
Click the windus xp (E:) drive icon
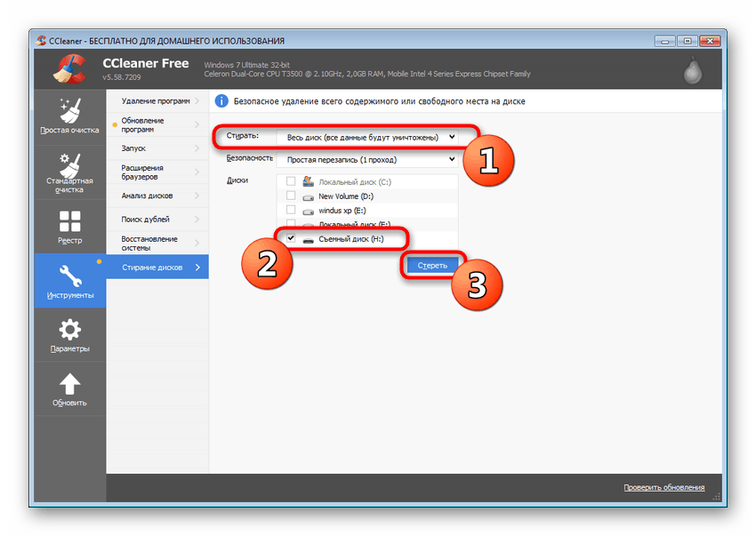pyautogui.click(x=308, y=212)
